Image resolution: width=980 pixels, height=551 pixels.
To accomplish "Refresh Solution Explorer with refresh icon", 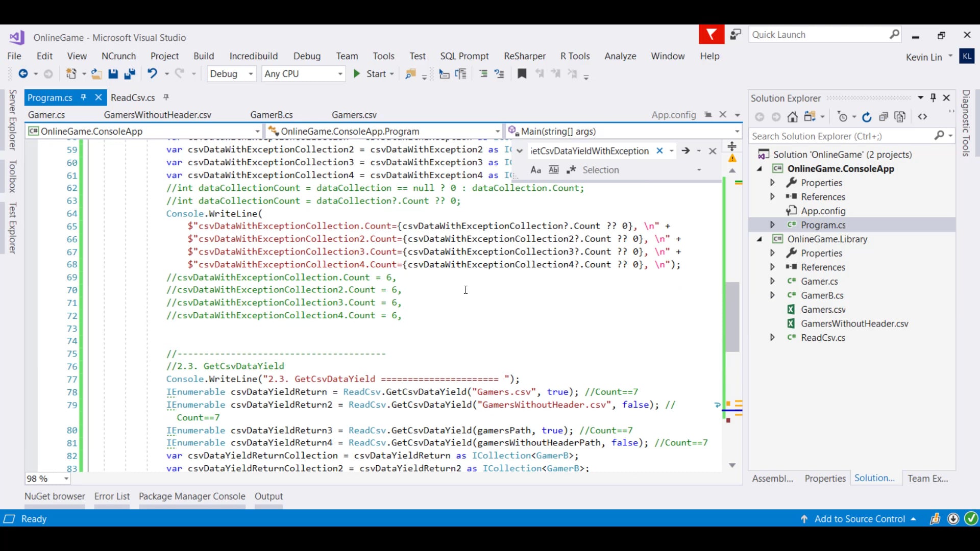I will click(x=867, y=117).
